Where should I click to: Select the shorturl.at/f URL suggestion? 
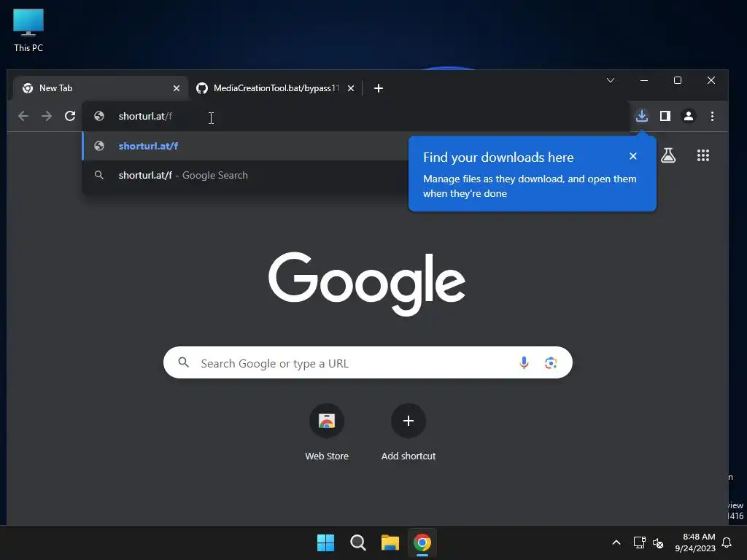(x=245, y=146)
